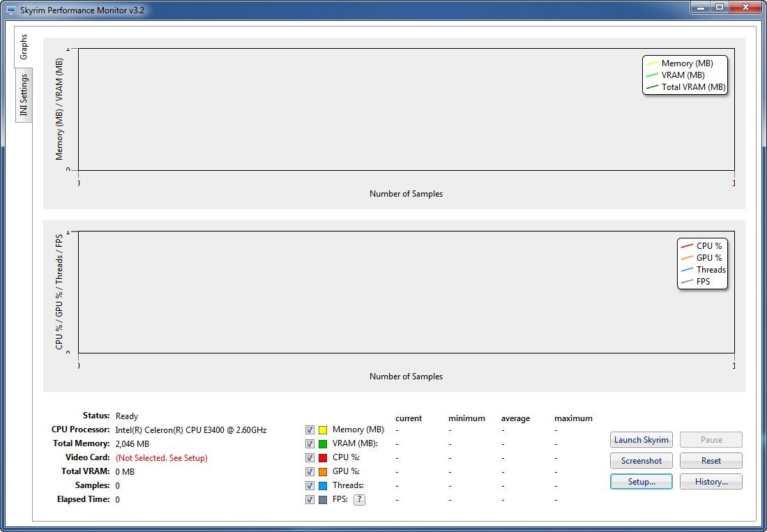Screen dimensions: 767x532
Task: Minimize the Skyrim Performance Monitor window
Action: tap(701, 8)
